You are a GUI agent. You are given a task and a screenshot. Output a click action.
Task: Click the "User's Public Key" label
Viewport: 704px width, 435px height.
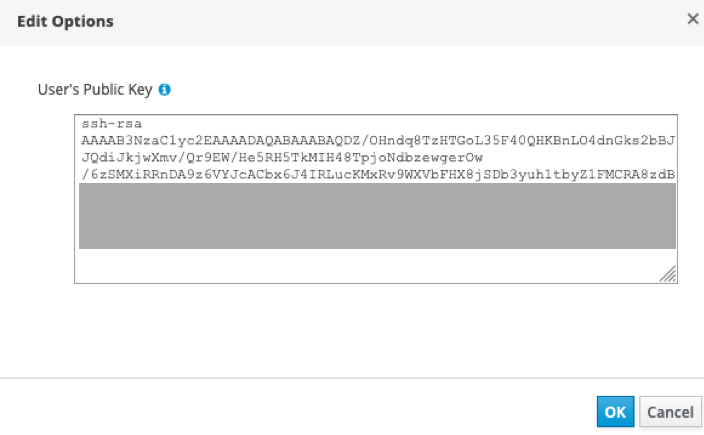click(x=94, y=90)
